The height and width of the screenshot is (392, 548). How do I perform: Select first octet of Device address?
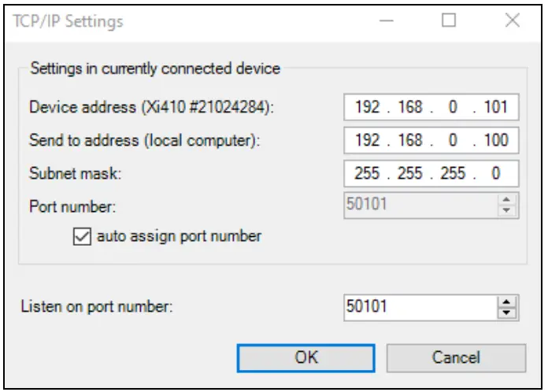click(x=368, y=107)
